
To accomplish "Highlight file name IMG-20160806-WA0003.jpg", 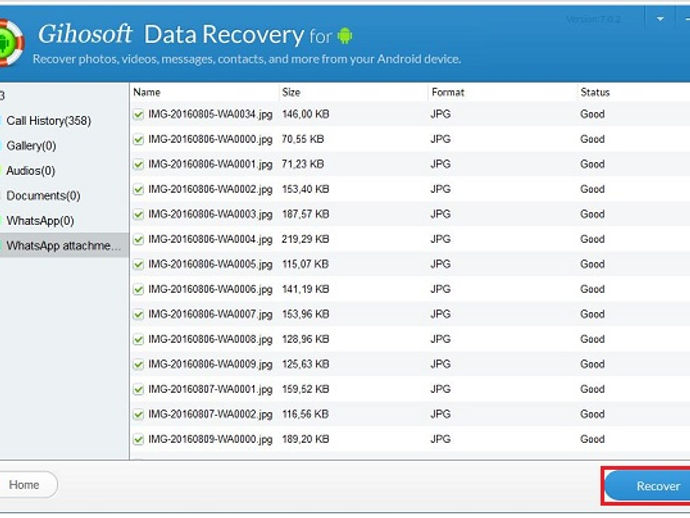I will (210, 214).
